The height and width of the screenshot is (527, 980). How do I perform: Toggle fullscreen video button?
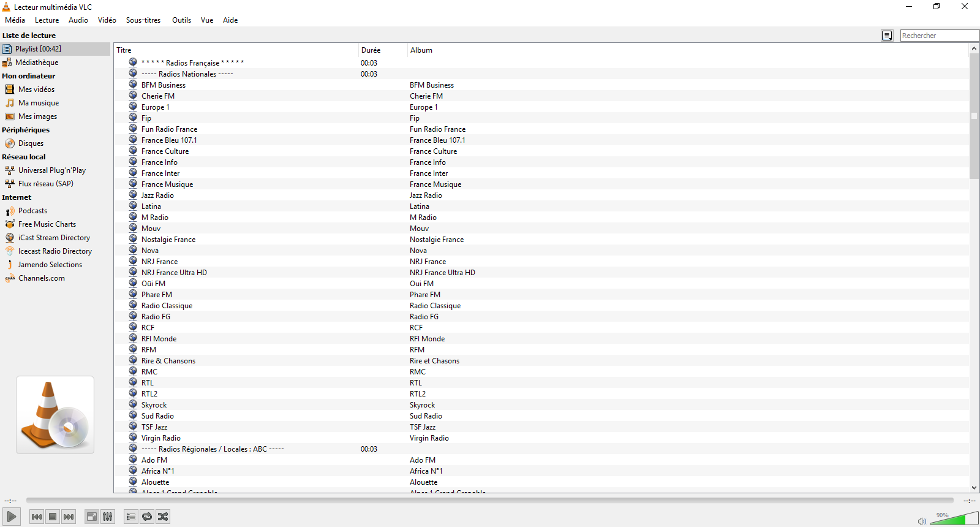[x=91, y=517]
